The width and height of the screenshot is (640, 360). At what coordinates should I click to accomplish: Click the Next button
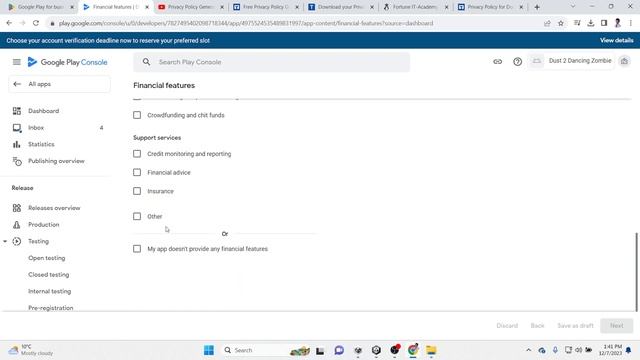(x=617, y=326)
